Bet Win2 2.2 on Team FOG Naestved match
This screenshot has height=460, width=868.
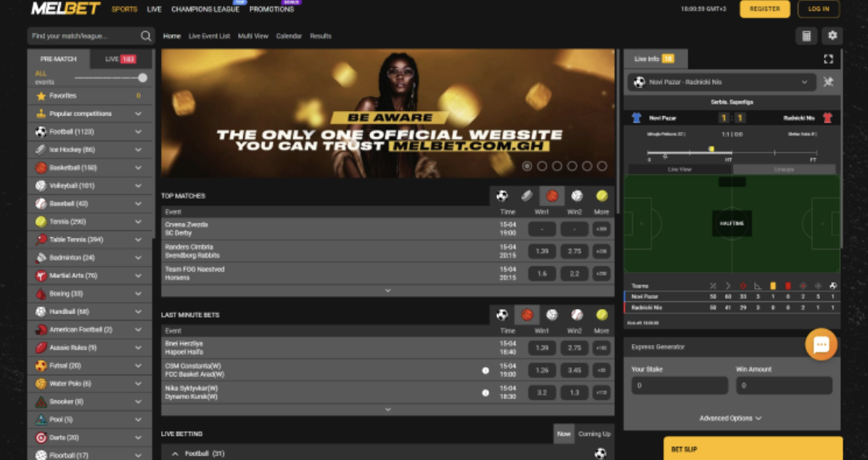pyautogui.click(x=574, y=274)
